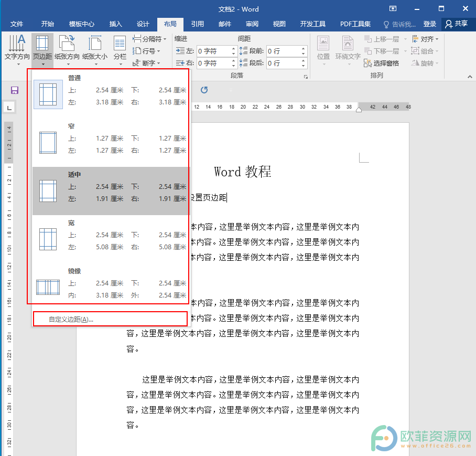Click the right indent marker on ruler
This screenshot has height=456, width=476.
click(x=359, y=110)
